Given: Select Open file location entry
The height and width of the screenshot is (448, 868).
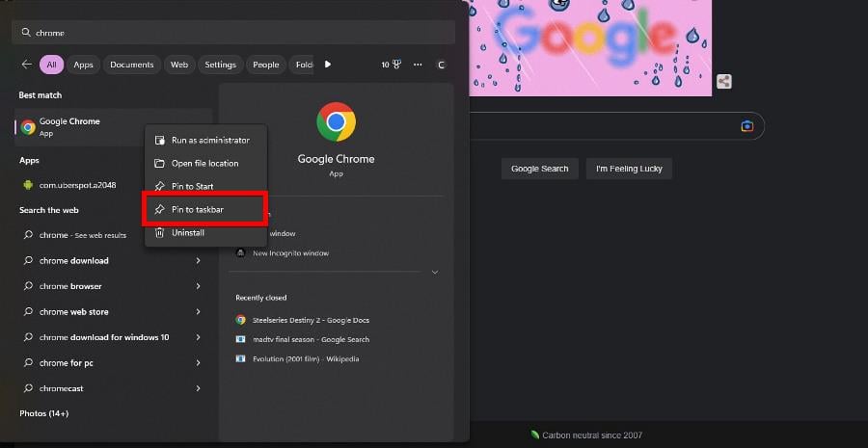Looking at the screenshot, I should [204, 163].
